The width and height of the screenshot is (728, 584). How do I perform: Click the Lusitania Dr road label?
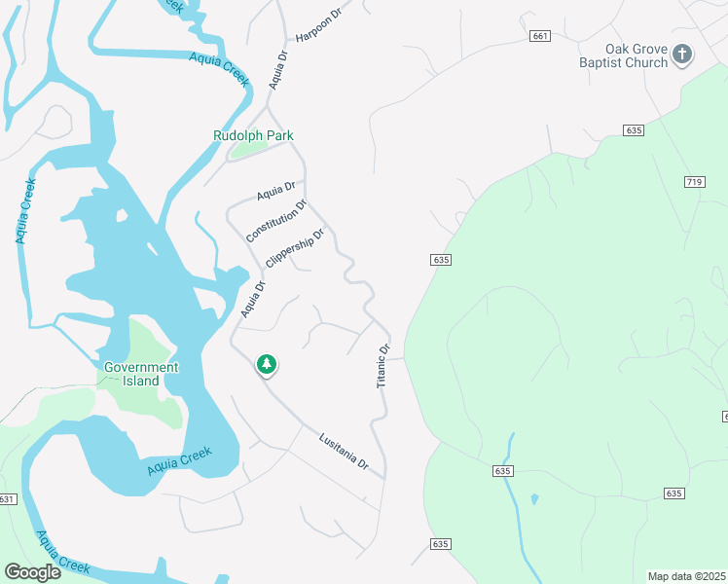[344, 452]
